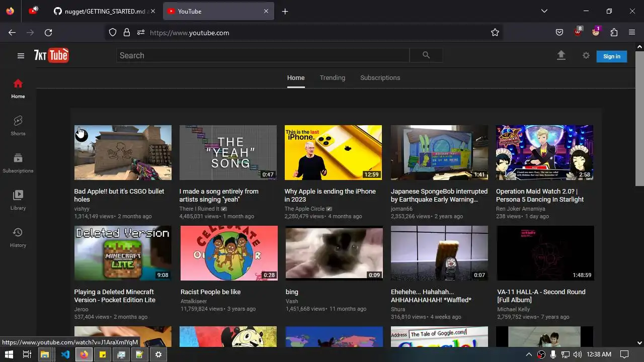Open History in sidebar

[x=18, y=237]
